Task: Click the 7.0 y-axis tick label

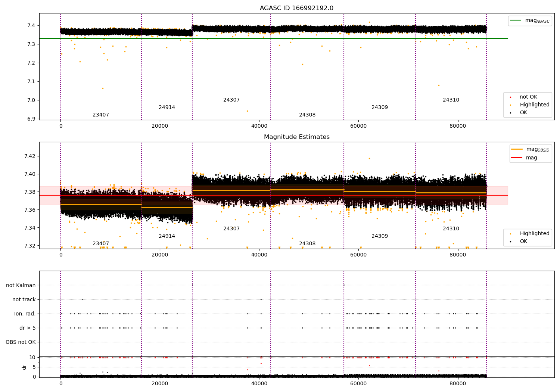Action: 31,100
